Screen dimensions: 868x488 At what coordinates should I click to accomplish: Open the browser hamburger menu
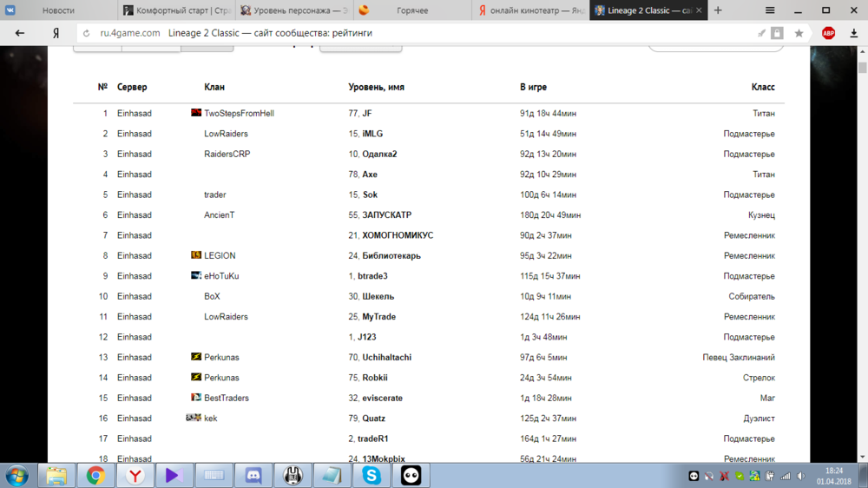[770, 10]
